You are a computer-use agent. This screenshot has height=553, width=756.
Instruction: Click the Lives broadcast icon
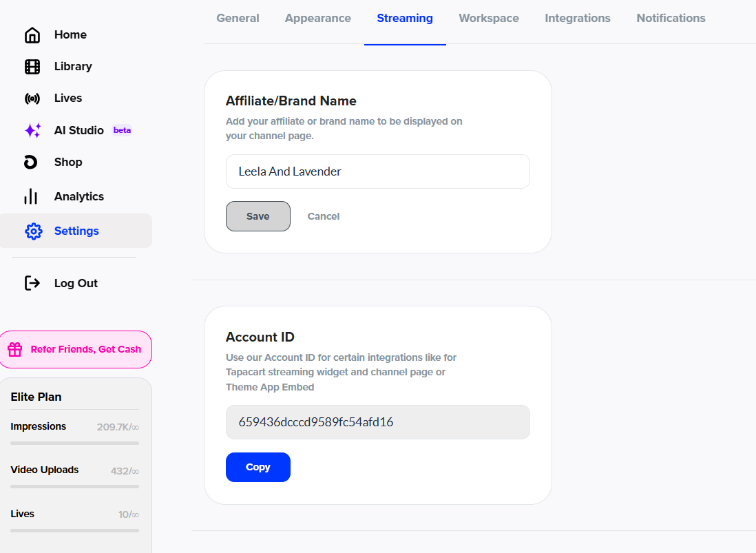click(32, 98)
